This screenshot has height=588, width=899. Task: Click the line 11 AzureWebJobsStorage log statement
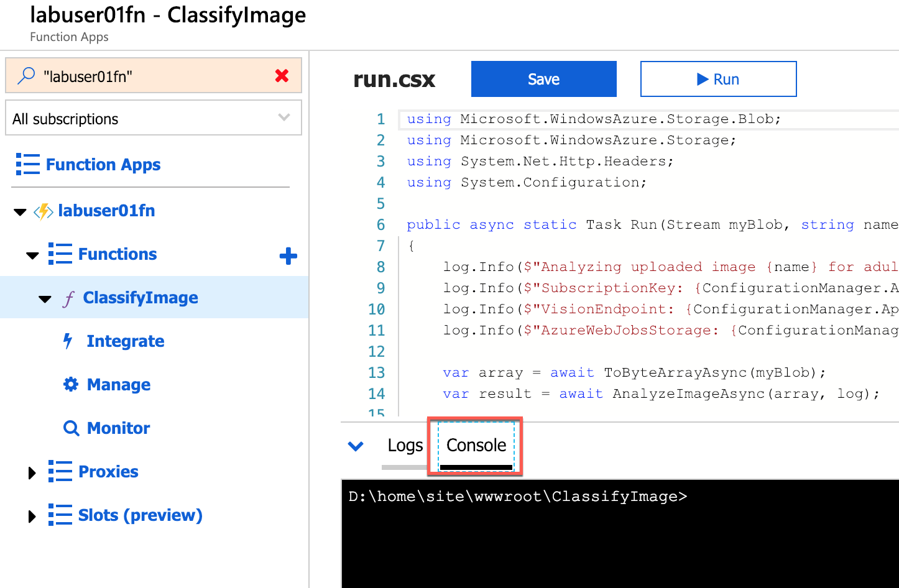(670, 330)
